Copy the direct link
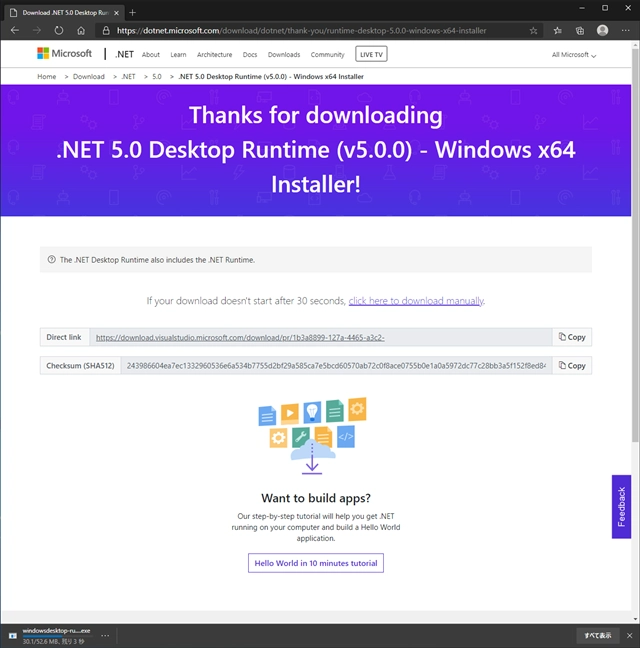This screenshot has height=648, width=640. tap(572, 337)
